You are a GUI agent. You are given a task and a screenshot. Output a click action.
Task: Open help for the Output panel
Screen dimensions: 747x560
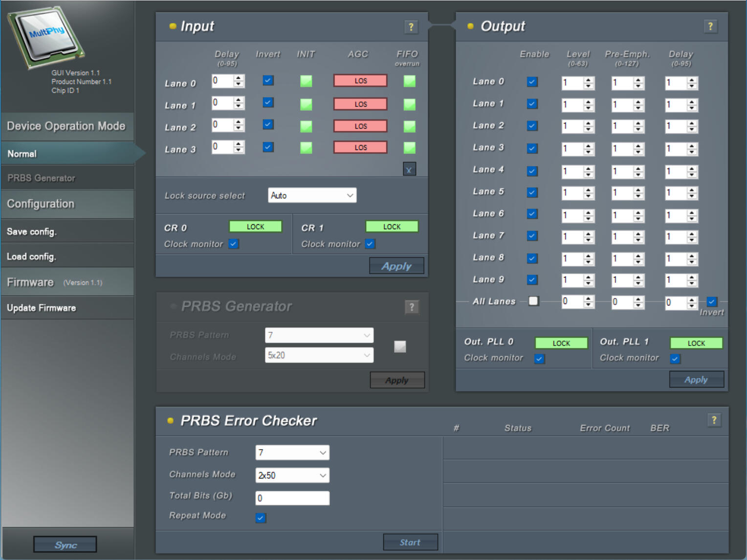(x=710, y=26)
